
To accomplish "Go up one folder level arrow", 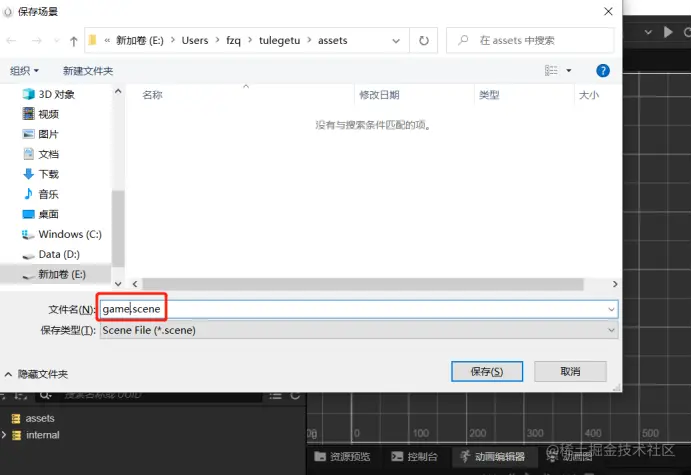I will pyautogui.click(x=73, y=41).
